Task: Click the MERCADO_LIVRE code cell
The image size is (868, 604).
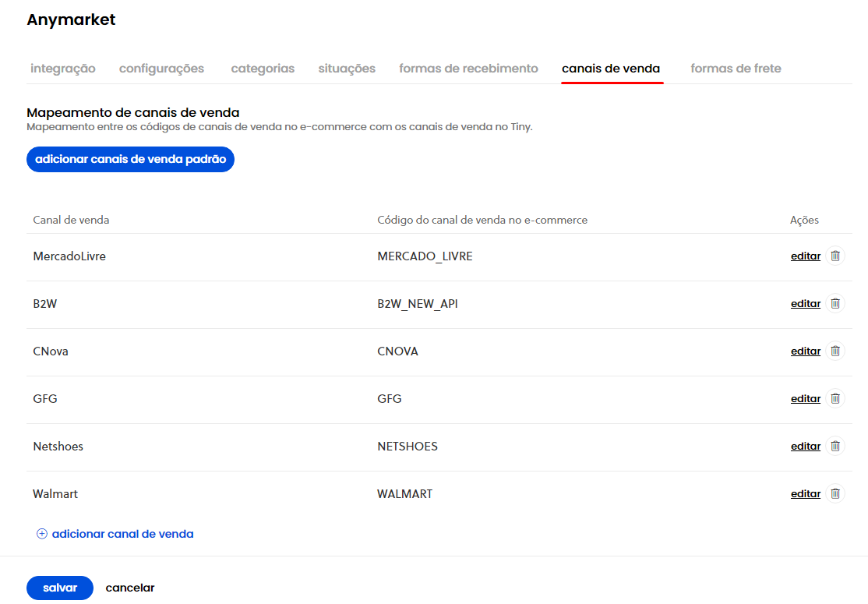Action: (x=425, y=256)
